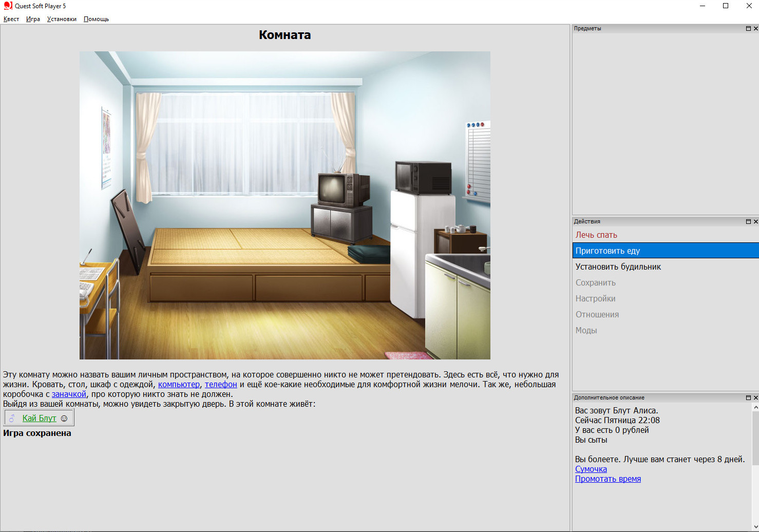Follow the компьютер link
Viewport: 759px width, 532px height.
(179, 385)
